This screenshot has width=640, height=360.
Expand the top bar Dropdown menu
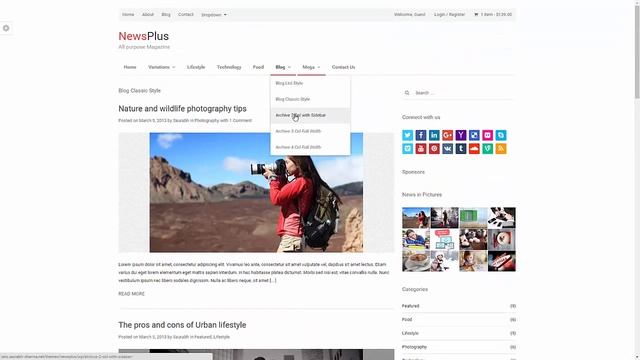pyautogui.click(x=213, y=15)
